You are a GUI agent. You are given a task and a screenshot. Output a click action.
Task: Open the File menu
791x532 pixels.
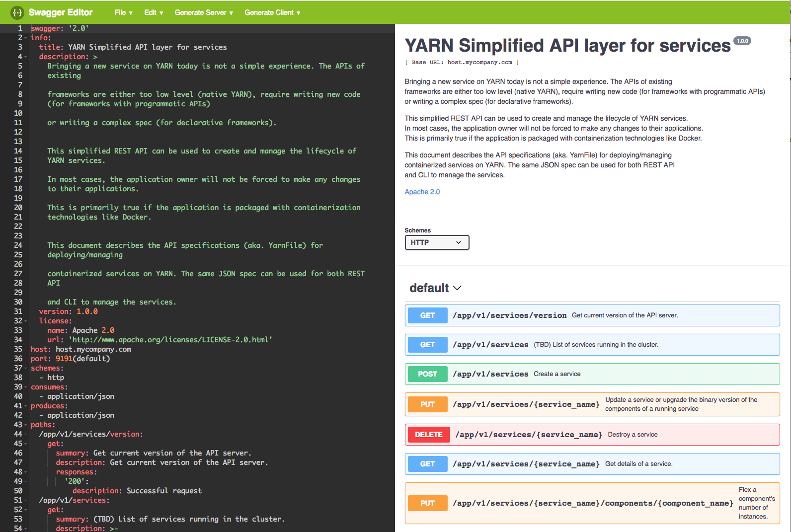click(123, 12)
